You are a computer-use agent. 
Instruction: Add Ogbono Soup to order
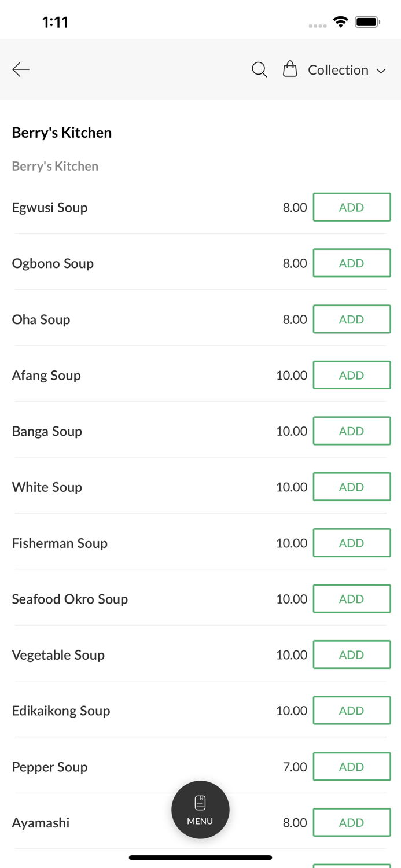point(351,263)
